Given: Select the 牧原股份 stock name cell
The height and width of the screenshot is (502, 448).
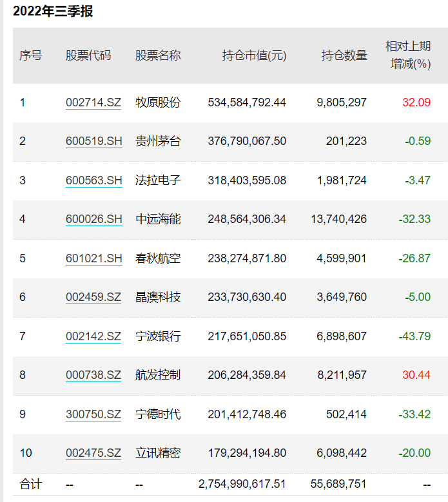Looking at the screenshot, I should pos(158,102).
